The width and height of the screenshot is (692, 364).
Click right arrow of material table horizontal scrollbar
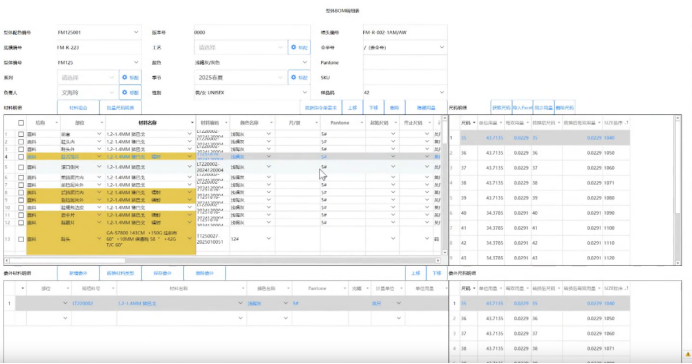(x=438, y=260)
